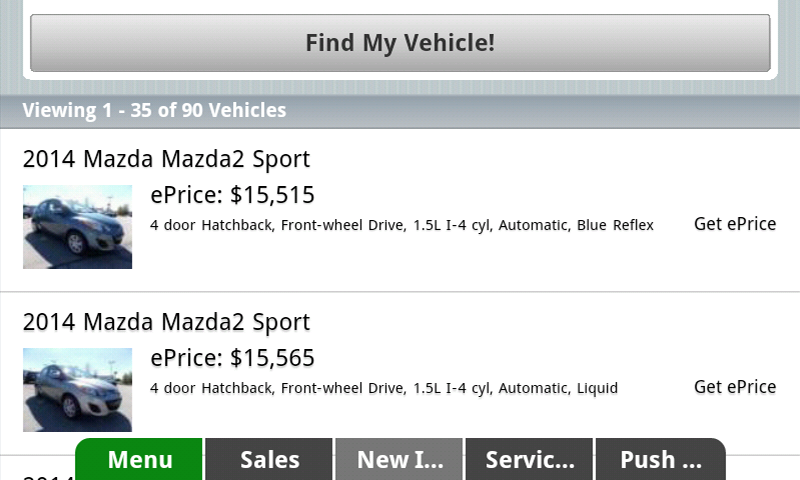Screen dimensions: 800x480
Task: Click the ePrice: $15,515 text
Action: tap(232, 195)
